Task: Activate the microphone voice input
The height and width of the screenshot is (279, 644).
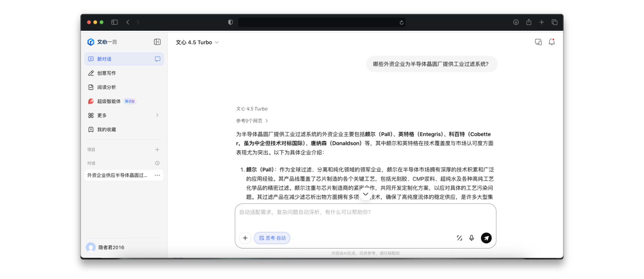Action: point(472,238)
